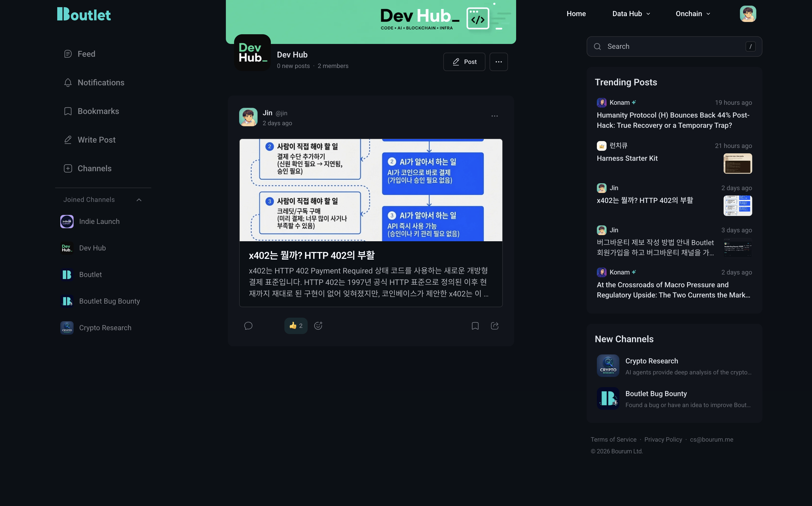The image size is (812, 506).
Task: Open the Terms of Service link
Action: coord(613,440)
